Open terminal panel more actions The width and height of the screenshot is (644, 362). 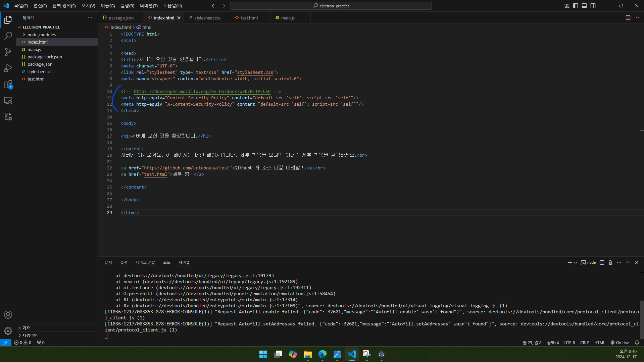click(619, 262)
